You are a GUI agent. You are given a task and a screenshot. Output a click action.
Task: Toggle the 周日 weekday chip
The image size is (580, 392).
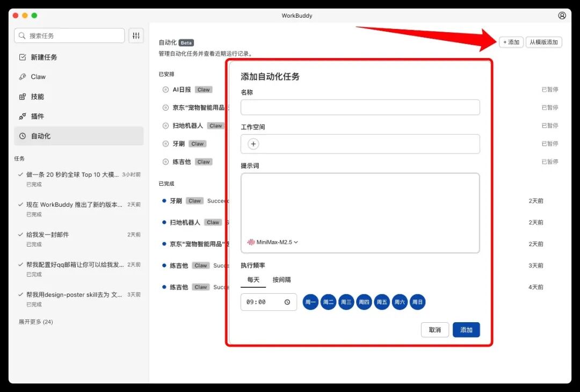pos(417,302)
